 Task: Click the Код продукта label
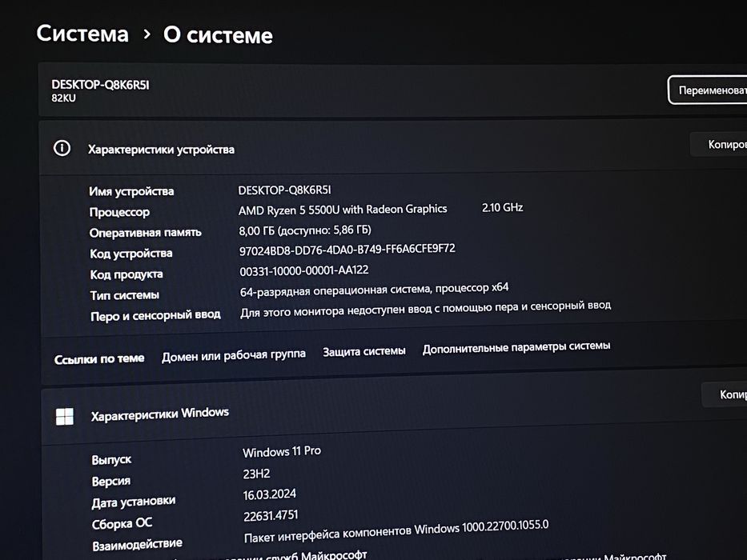coord(127,274)
